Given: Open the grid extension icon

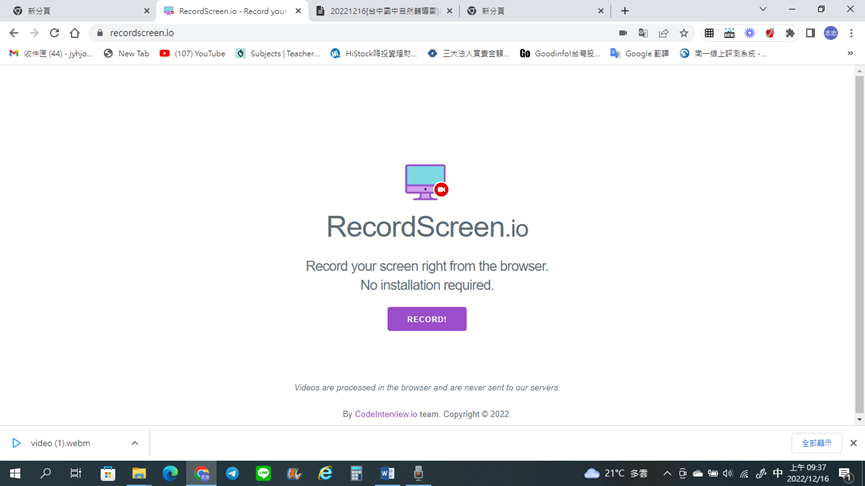Looking at the screenshot, I should point(709,33).
